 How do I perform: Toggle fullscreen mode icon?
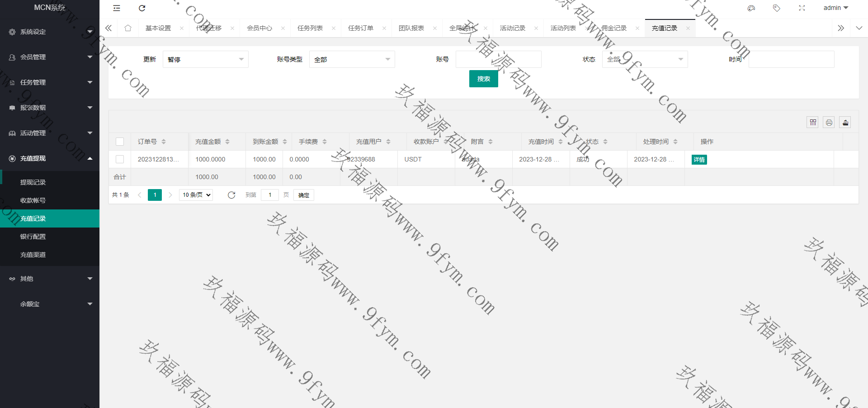click(802, 8)
